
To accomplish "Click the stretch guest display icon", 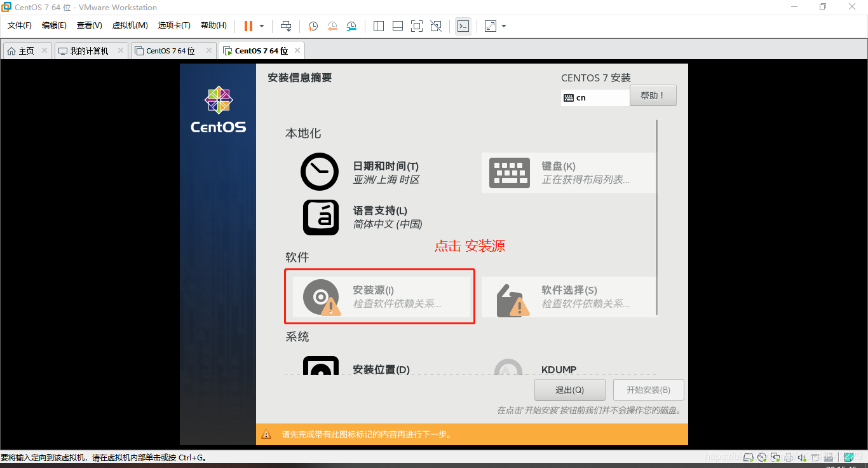I will click(x=490, y=26).
